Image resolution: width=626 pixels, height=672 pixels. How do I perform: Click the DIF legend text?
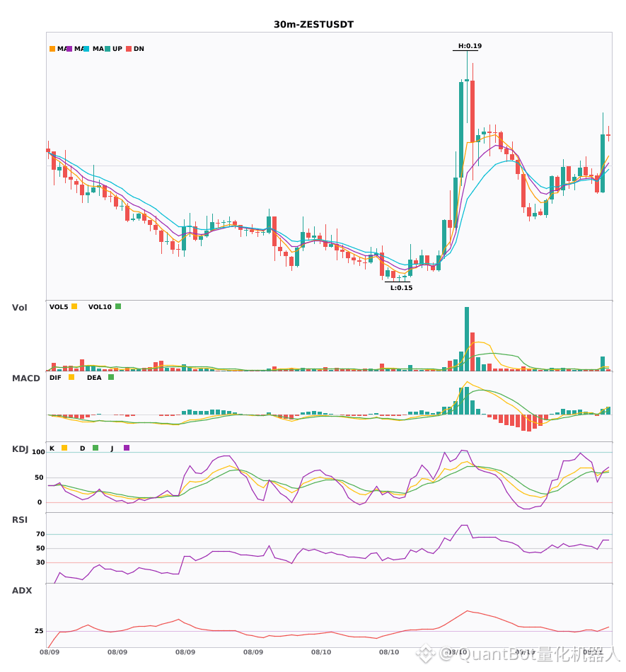coord(55,378)
